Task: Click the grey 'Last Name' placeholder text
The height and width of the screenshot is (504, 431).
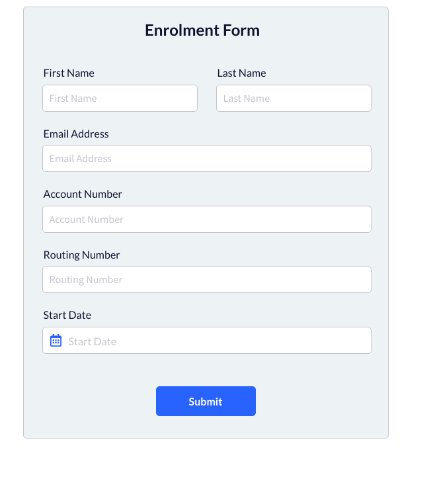Action: [x=247, y=99]
